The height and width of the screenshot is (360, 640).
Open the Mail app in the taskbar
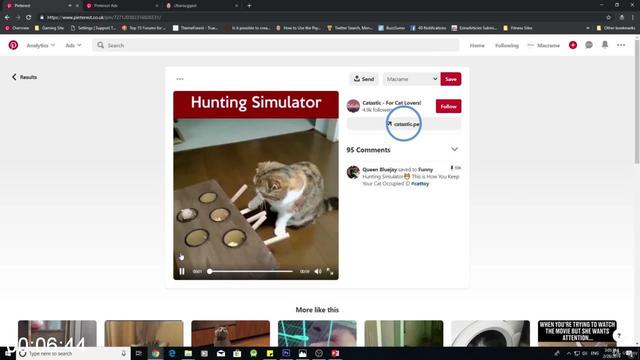tap(221, 353)
